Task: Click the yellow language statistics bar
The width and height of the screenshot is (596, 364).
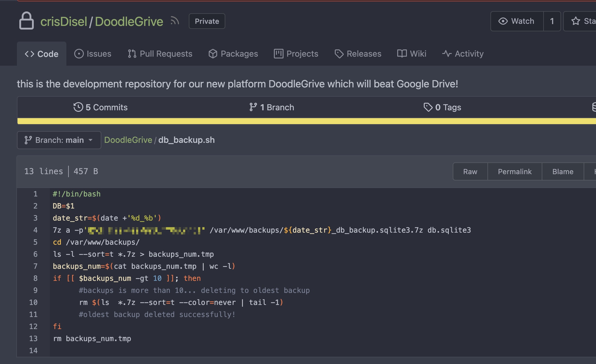Action: pos(302,121)
